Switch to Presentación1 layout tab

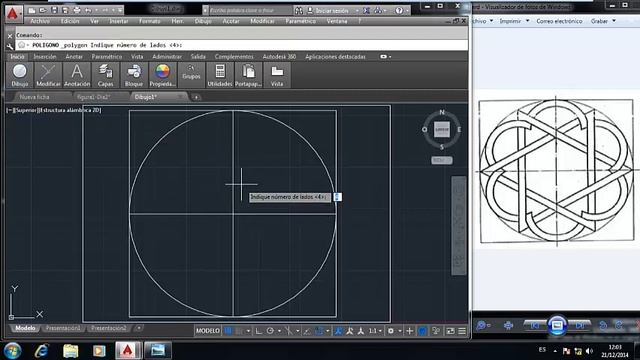[62, 328]
